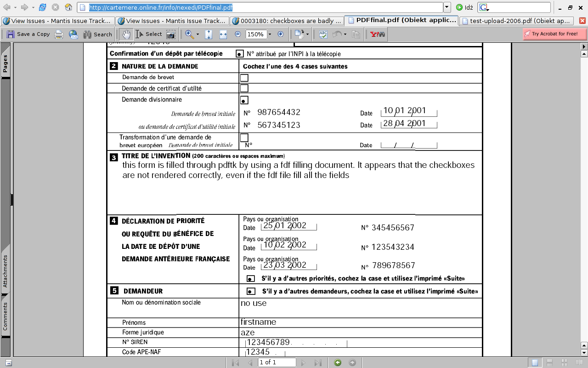Screen dimensions: 588x368
Task: Activate the Snapshot camera tool
Action: coord(171,34)
